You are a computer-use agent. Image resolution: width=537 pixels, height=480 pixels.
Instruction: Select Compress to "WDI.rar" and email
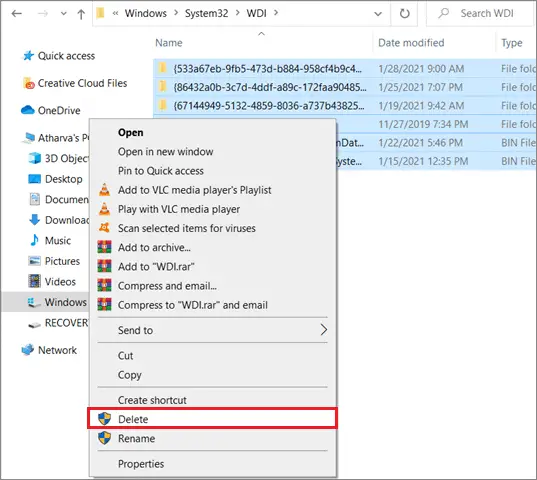[193, 305]
